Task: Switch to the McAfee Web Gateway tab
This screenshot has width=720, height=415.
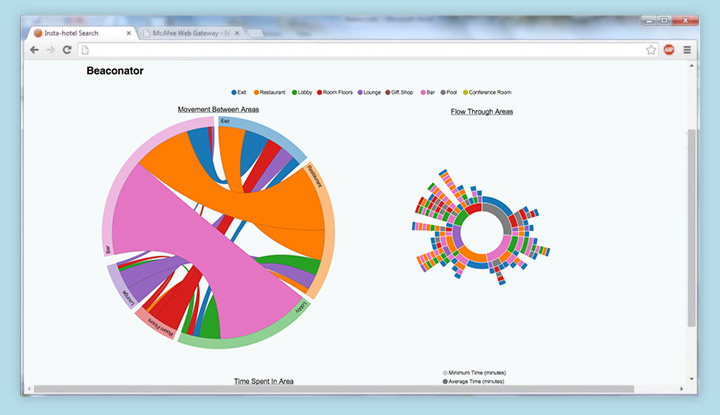Action: 189,33
